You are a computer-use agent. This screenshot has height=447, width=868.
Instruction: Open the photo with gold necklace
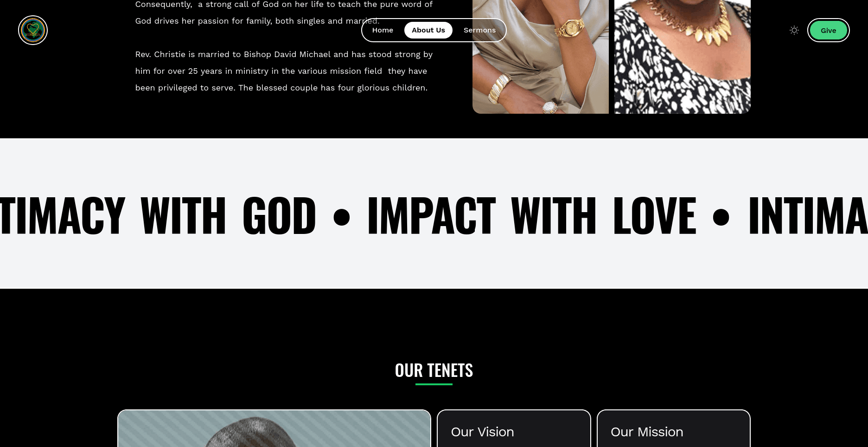click(x=683, y=57)
